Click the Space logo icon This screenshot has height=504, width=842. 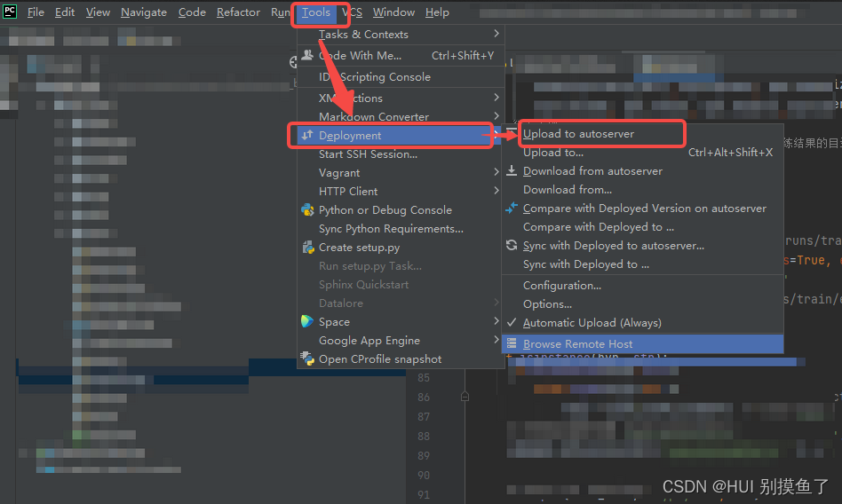pyautogui.click(x=307, y=321)
